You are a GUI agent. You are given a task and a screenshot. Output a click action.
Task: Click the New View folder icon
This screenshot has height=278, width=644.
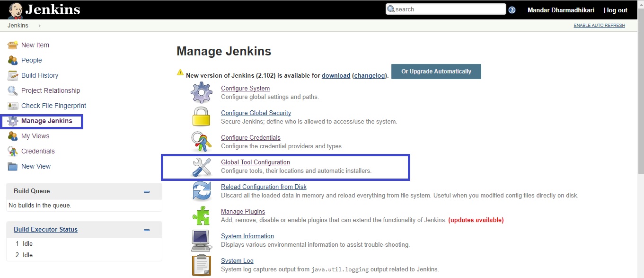(x=13, y=166)
